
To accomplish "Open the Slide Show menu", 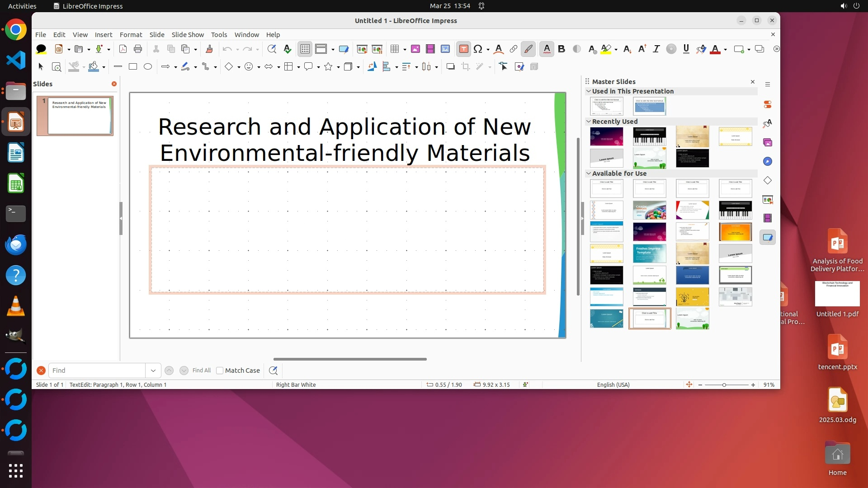I will 188,34.
